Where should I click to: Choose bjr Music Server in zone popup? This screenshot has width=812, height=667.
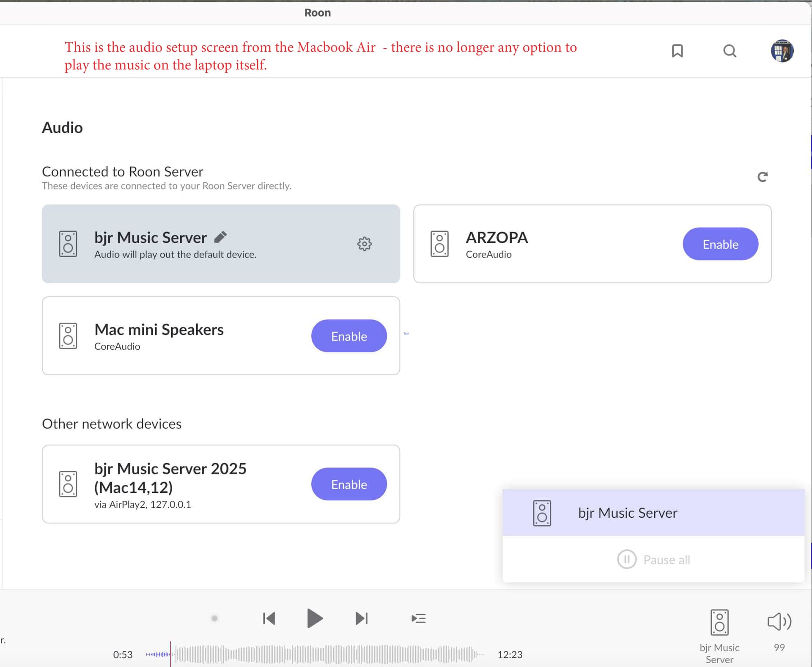(x=653, y=513)
